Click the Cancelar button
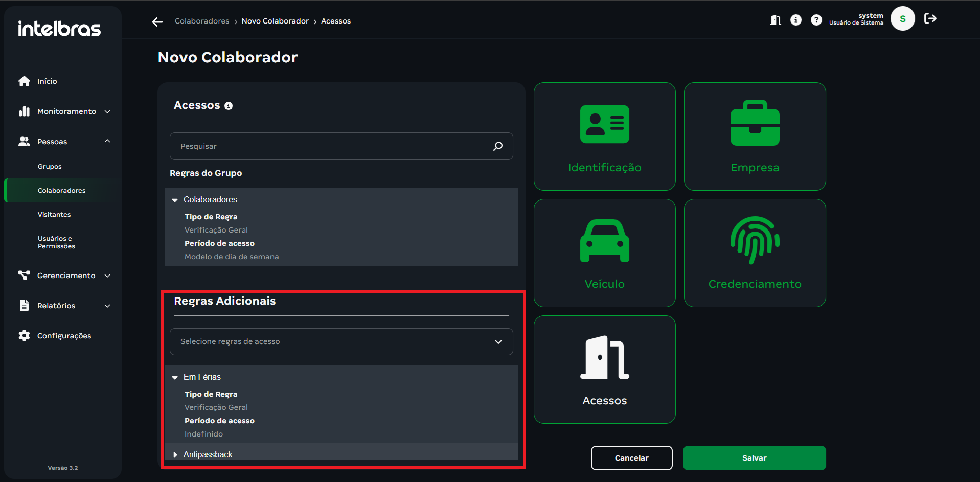Viewport: 980px width, 482px height. [x=631, y=458]
